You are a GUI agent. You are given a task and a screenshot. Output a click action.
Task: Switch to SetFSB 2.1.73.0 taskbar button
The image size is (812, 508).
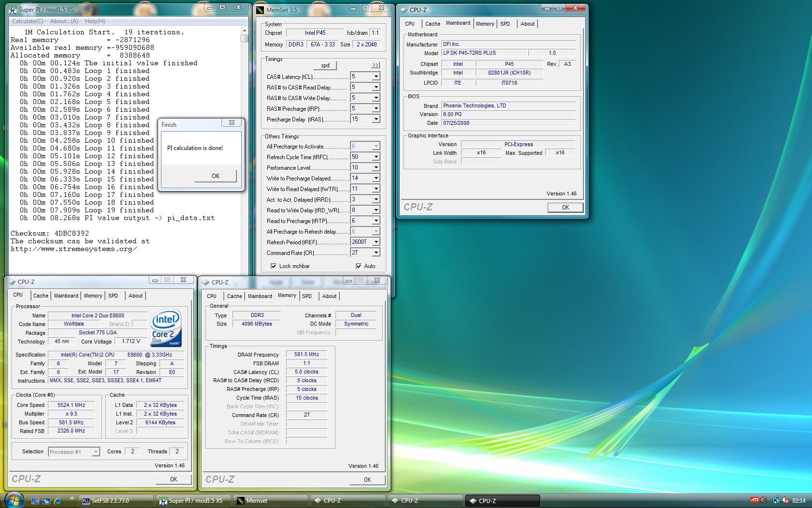(116, 501)
